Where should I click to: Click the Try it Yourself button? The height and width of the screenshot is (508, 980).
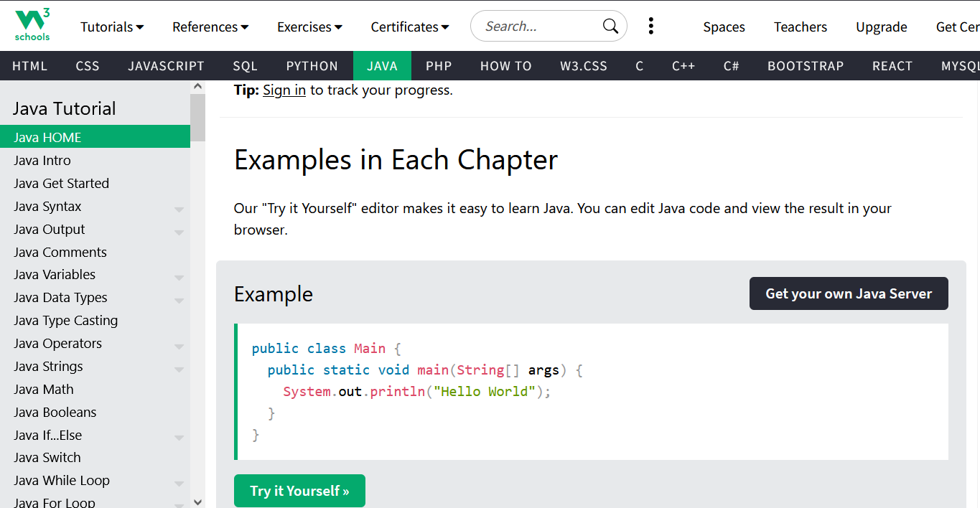pos(299,491)
